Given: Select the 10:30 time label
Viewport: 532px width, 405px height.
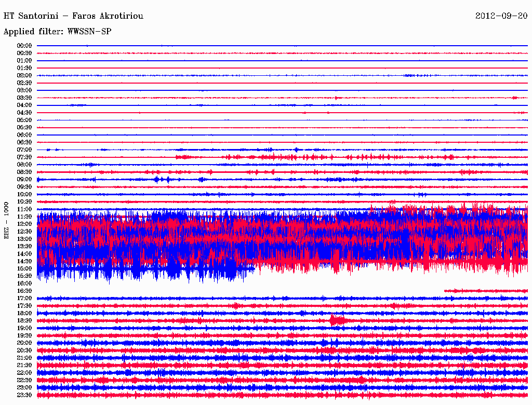Looking at the screenshot, I should pos(24,202).
